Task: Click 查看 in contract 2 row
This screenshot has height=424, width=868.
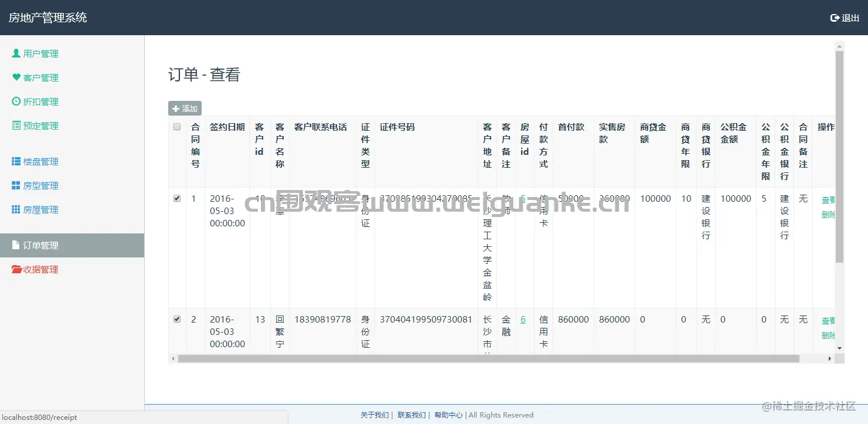Action: (828, 321)
